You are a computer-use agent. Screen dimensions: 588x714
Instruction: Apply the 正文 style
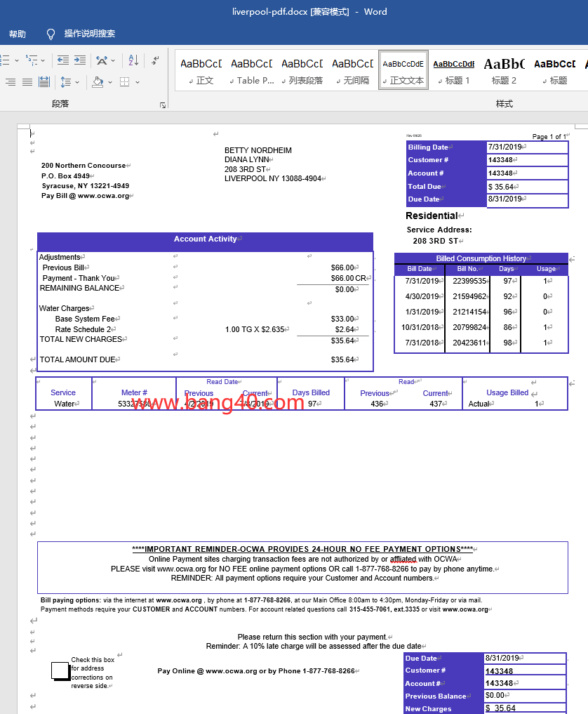(201, 71)
